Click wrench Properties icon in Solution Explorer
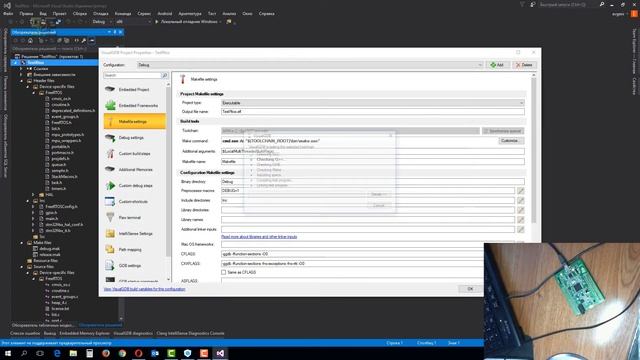Screen dimensions: 640x360 [x=84, y=40]
